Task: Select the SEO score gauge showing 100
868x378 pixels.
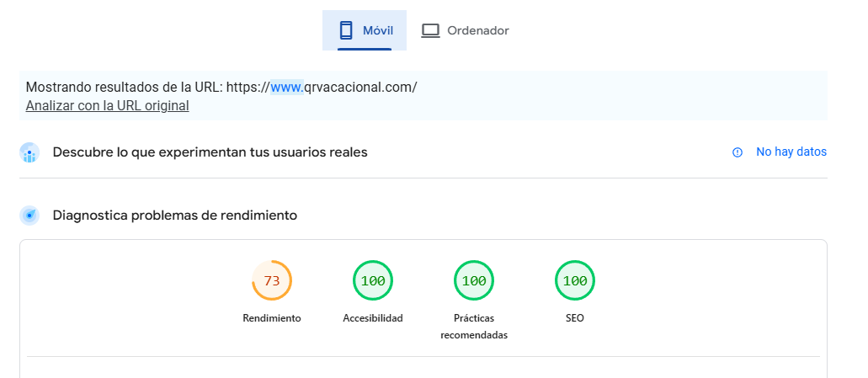Action: pyautogui.click(x=575, y=280)
